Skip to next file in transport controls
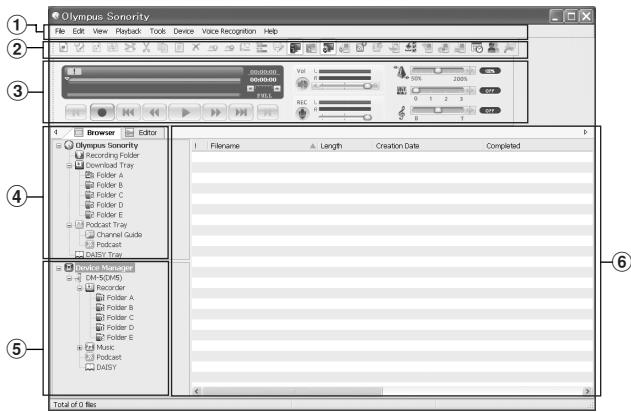The image size is (631, 412). (241, 112)
